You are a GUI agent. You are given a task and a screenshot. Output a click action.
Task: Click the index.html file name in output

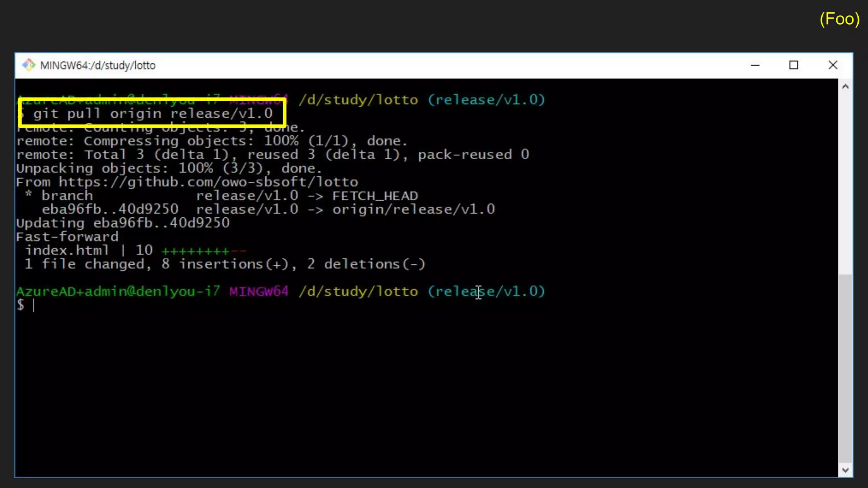point(67,250)
